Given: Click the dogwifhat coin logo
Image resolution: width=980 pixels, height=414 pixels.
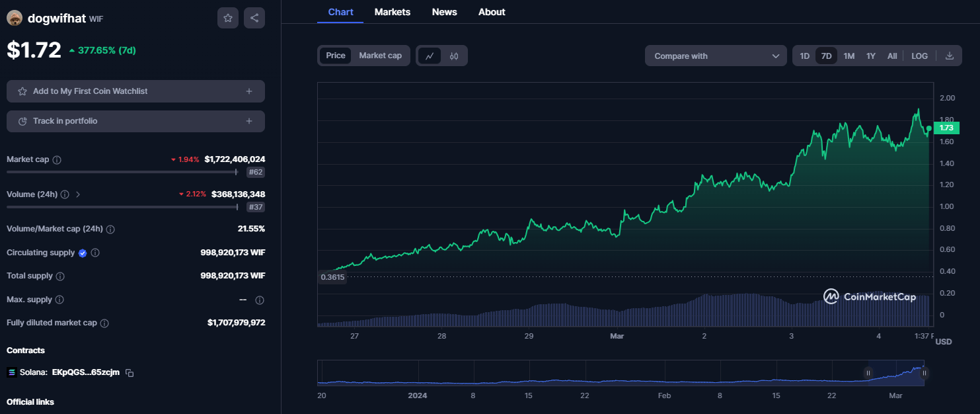Looking at the screenshot, I should 15,19.
